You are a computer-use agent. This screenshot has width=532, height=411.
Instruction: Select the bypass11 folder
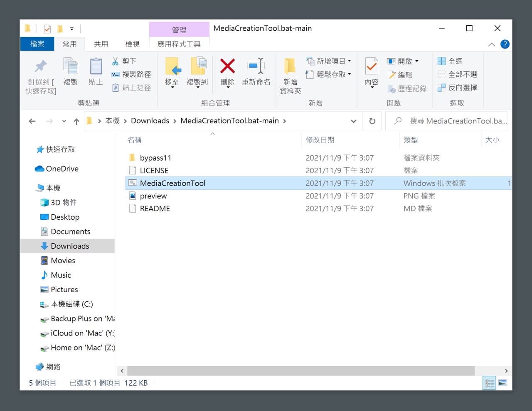pos(155,158)
